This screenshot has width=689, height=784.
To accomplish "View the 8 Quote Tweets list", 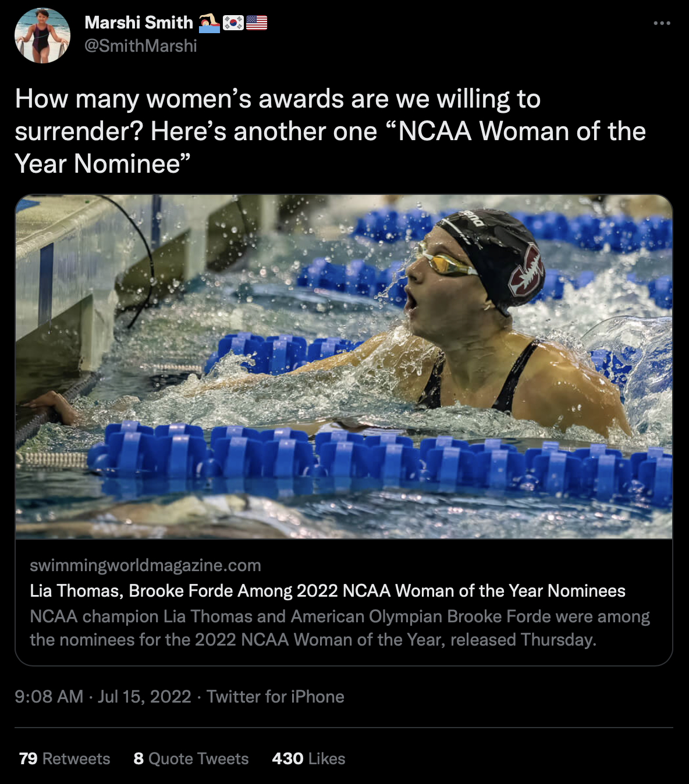I will point(191,758).
